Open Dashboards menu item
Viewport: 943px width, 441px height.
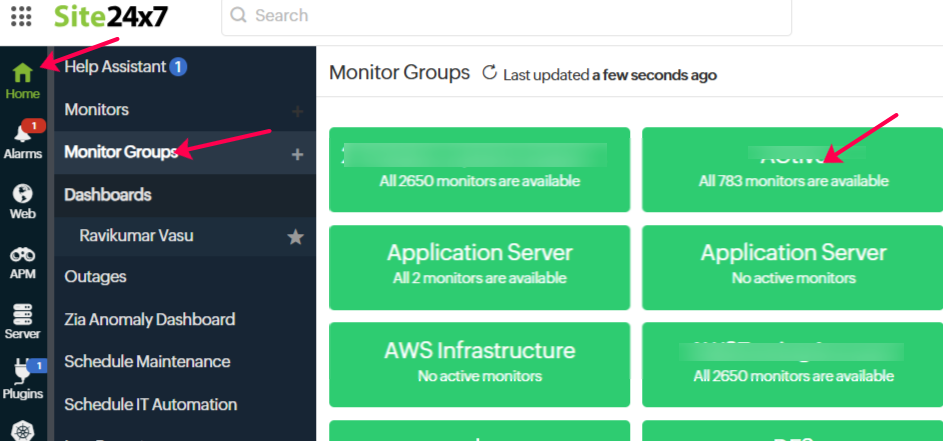click(x=108, y=195)
